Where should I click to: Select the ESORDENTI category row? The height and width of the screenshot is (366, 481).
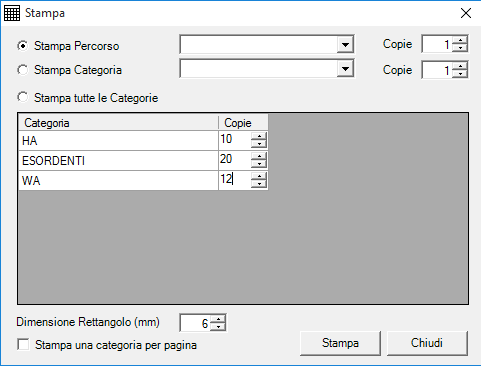(x=118, y=161)
